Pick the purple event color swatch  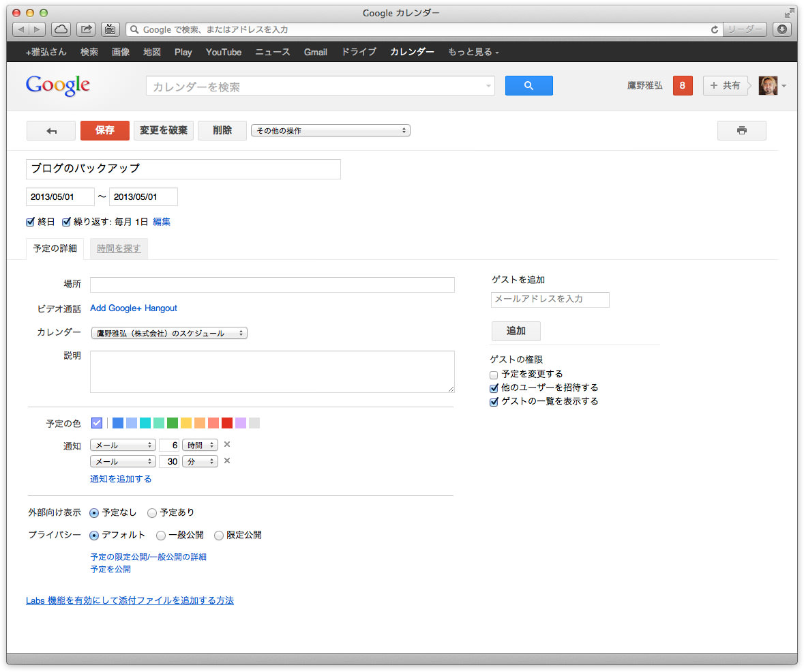tap(241, 423)
